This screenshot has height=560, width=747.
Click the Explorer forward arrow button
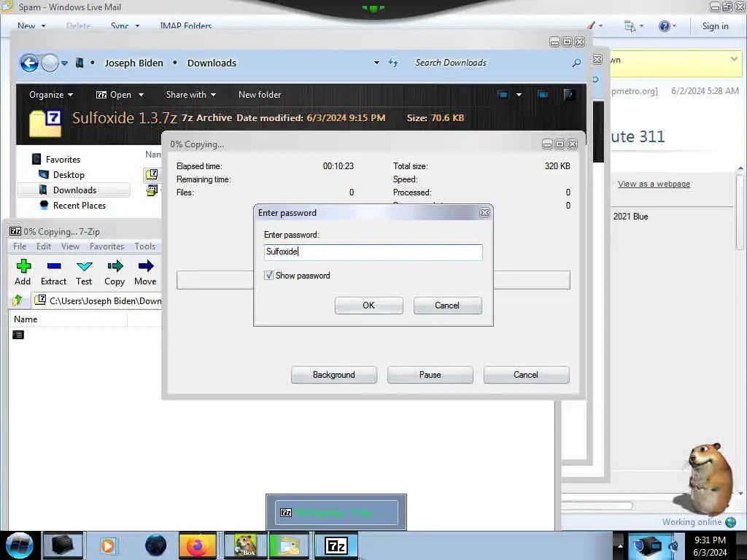click(x=50, y=63)
